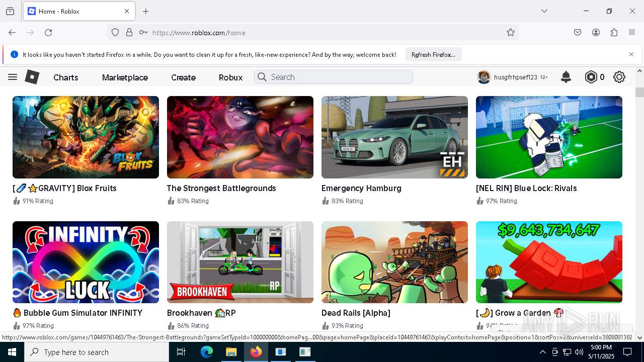Screen dimensions: 644x362
Task: Click the Emergency Hamburg car thumbnail
Action: click(394, 137)
